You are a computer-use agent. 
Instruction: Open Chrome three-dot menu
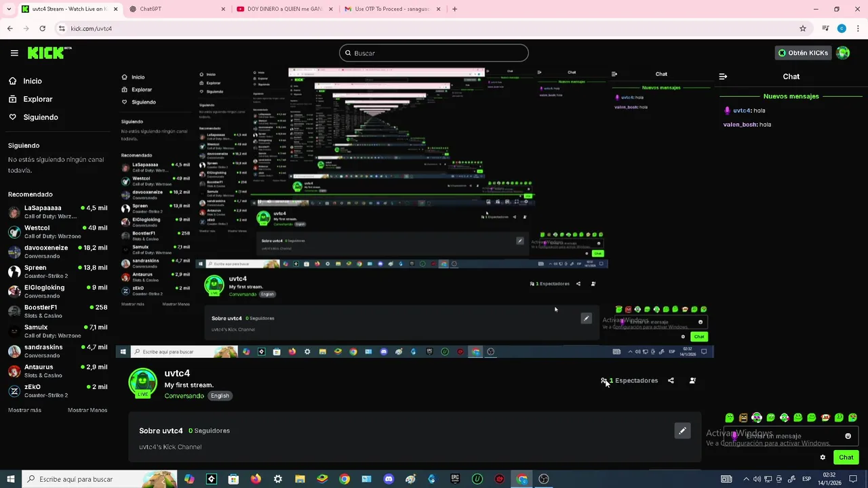pyautogui.click(x=857, y=28)
